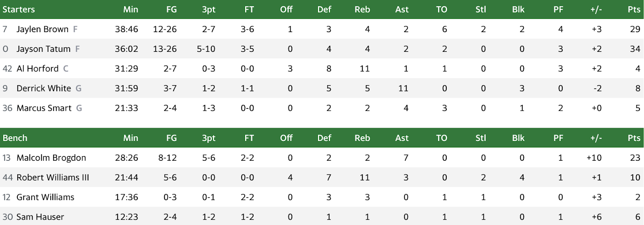
Task: Click the Starters FG column header
Action: pos(171,10)
